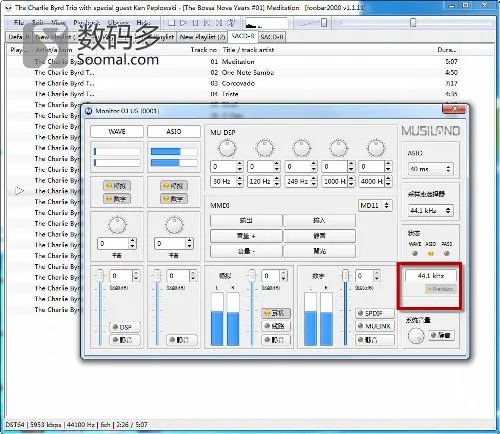Click the WAVE status indicator light
500x434 pixels.
click(x=415, y=254)
